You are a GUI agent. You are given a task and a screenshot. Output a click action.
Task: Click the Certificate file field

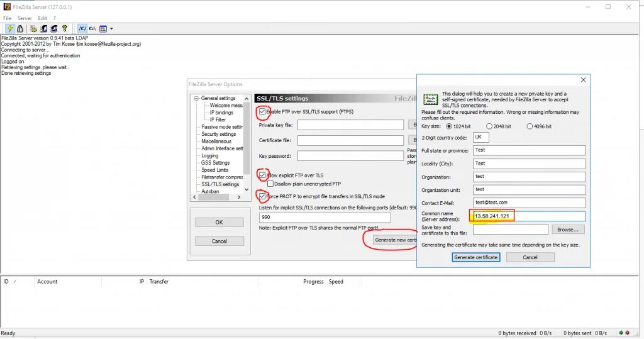tap(350, 140)
